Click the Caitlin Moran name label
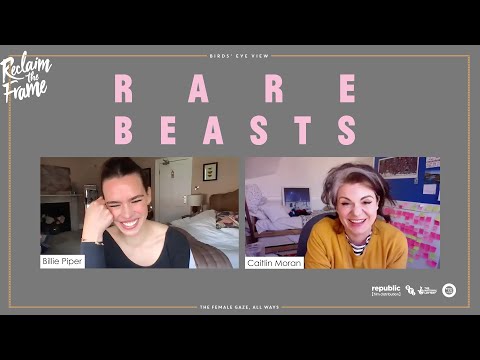Viewport: 480px width, 360px height. [x=274, y=263]
